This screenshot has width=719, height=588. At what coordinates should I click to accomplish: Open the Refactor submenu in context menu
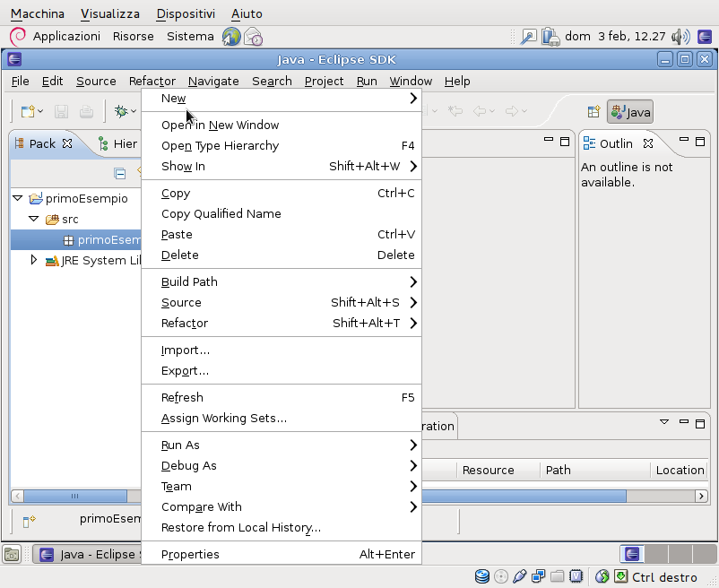click(x=282, y=323)
